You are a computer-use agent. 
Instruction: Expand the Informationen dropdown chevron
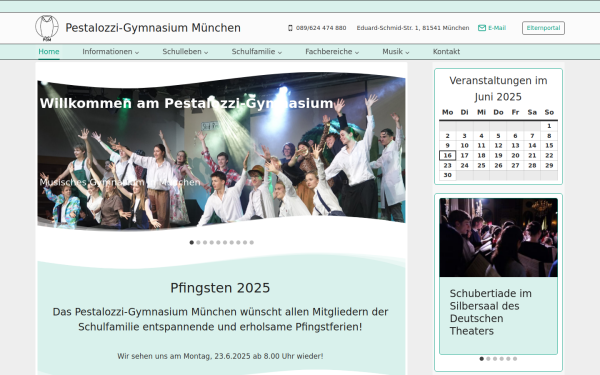137,52
